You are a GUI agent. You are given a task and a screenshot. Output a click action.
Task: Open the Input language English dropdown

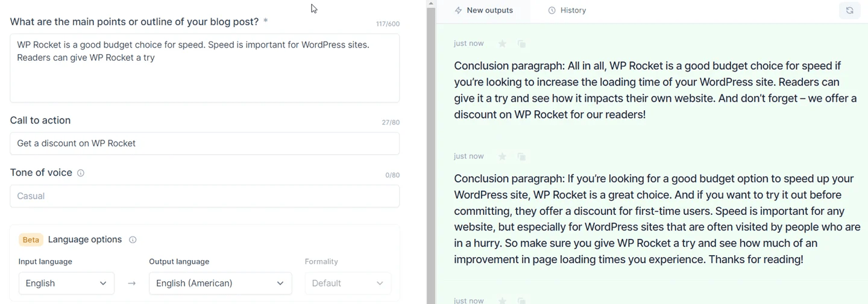(66, 284)
